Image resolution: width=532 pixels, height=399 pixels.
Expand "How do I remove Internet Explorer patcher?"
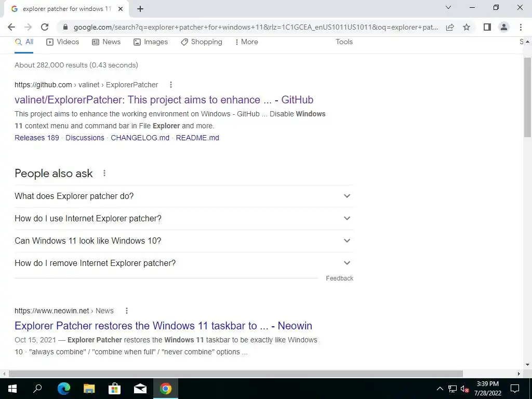point(184,263)
